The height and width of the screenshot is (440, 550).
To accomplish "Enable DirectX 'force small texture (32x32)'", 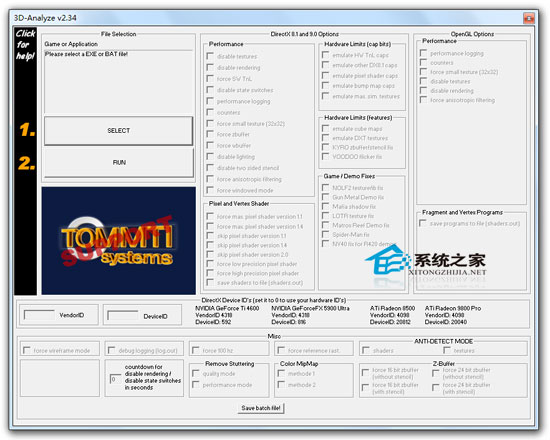I will pyautogui.click(x=210, y=124).
